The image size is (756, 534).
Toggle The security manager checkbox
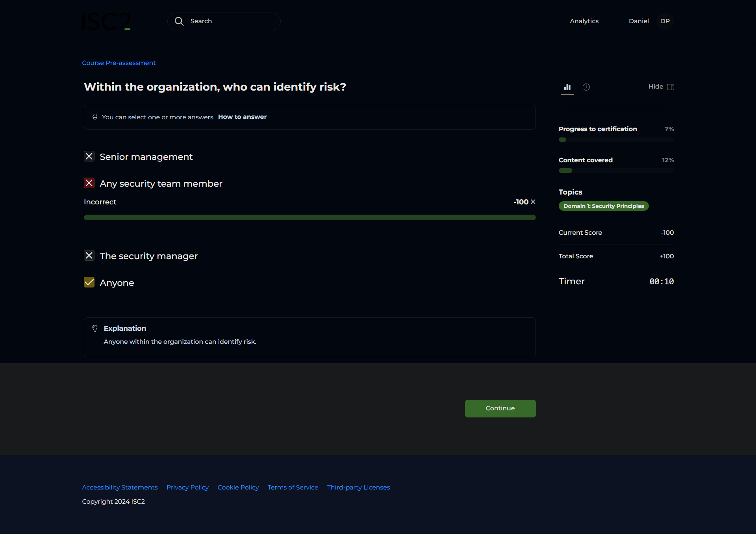coord(89,256)
